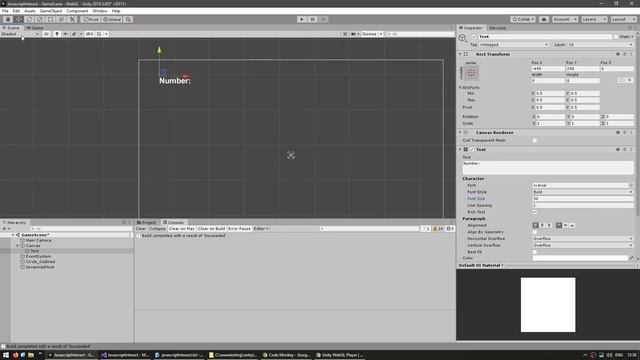Toggle the Best Fit checkbox
Image resolution: width=640 pixels, height=360 pixels.
(535, 252)
